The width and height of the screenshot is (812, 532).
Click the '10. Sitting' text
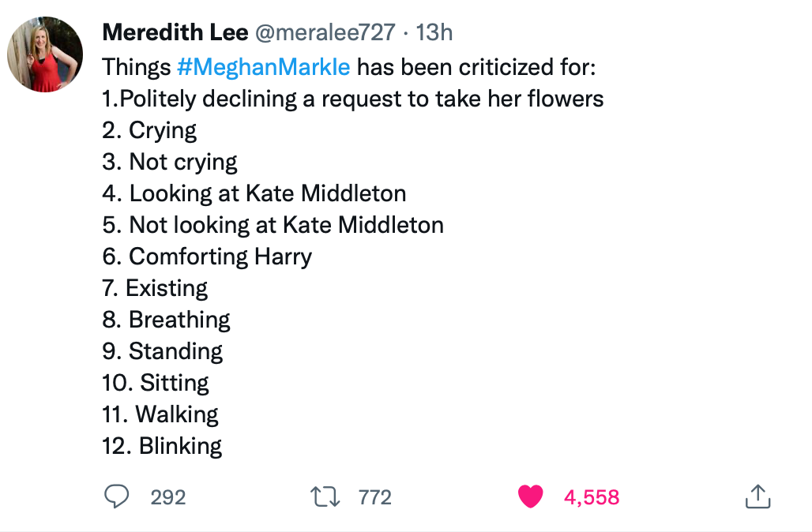pyautogui.click(x=156, y=383)
